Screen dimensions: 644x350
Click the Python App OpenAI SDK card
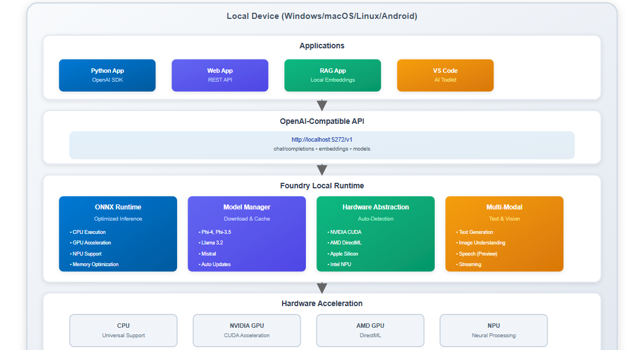[x=107, y=75]
